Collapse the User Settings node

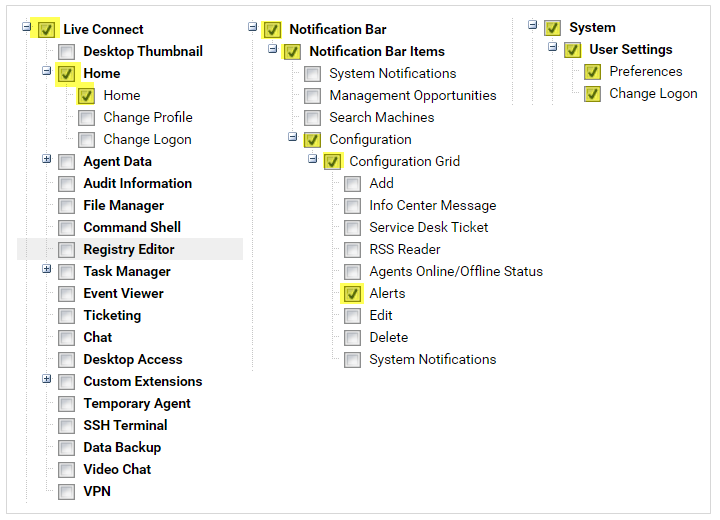pos(552,47)
